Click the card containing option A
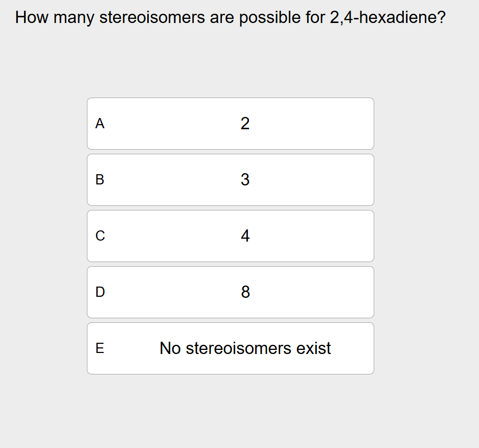 tap(230, 124)
